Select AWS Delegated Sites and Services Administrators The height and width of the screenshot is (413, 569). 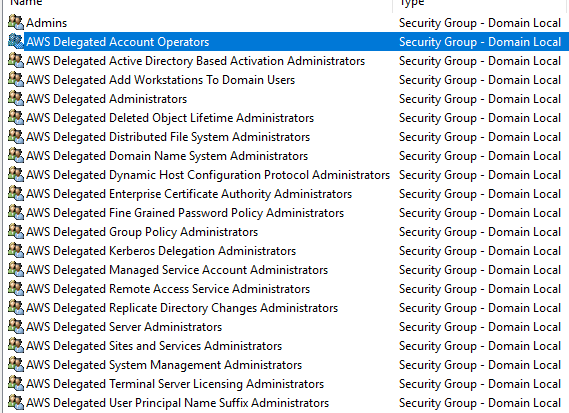tap(154, 346)
